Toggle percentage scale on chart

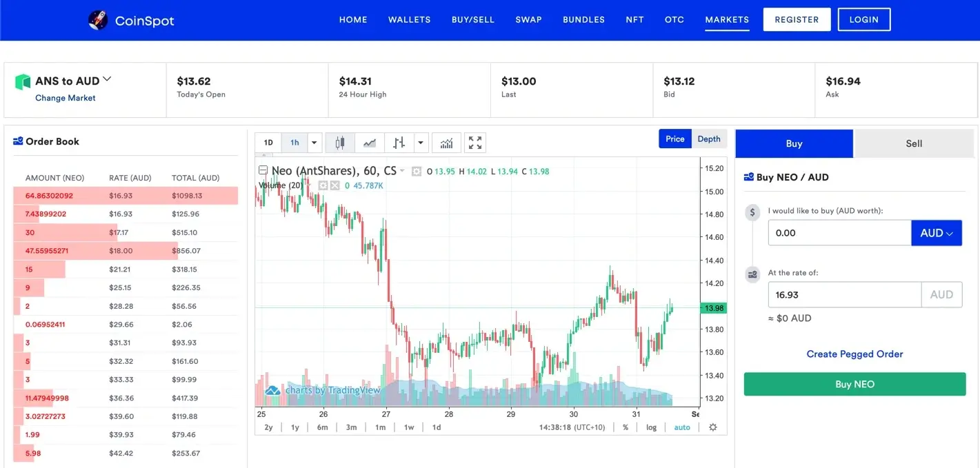click(626, 427)
